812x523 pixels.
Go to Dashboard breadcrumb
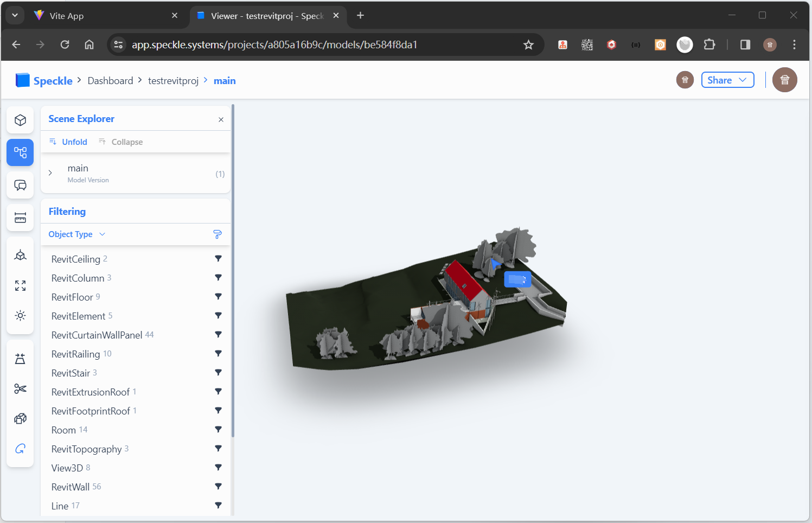point(110,81)
